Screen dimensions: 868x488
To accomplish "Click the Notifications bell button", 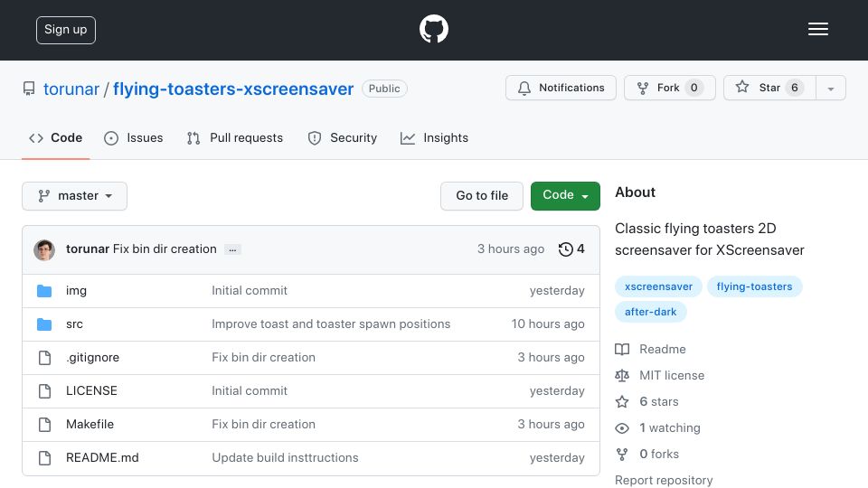I will point(561,88).
